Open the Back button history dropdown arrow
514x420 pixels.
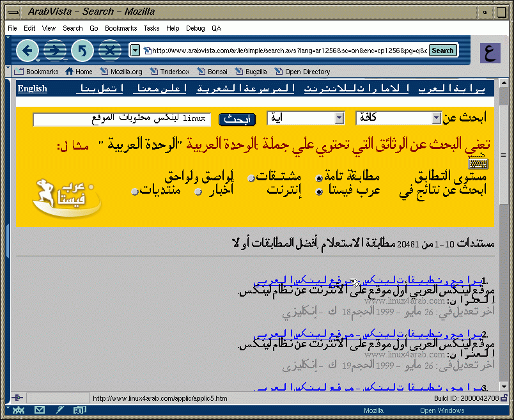pyautogui.click(x=38, y=60)
